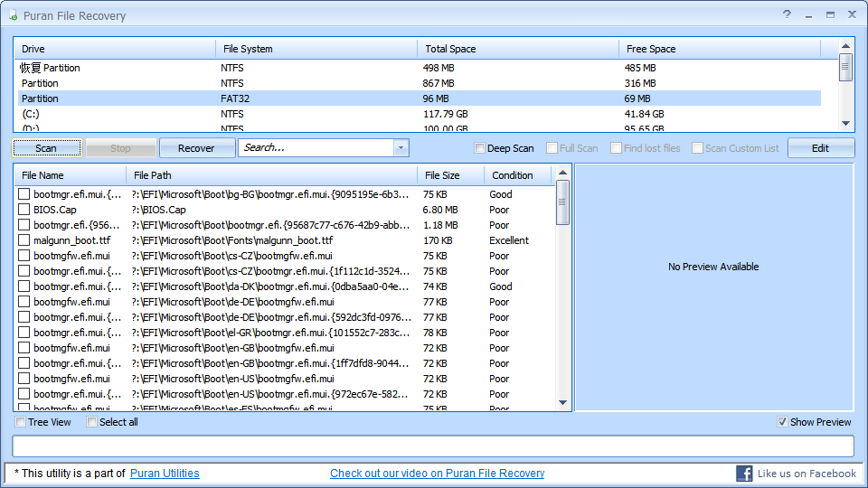This screenshot has height=488, width=868.
Task: Sort files by the File Path header
Action: click(272, 175)
